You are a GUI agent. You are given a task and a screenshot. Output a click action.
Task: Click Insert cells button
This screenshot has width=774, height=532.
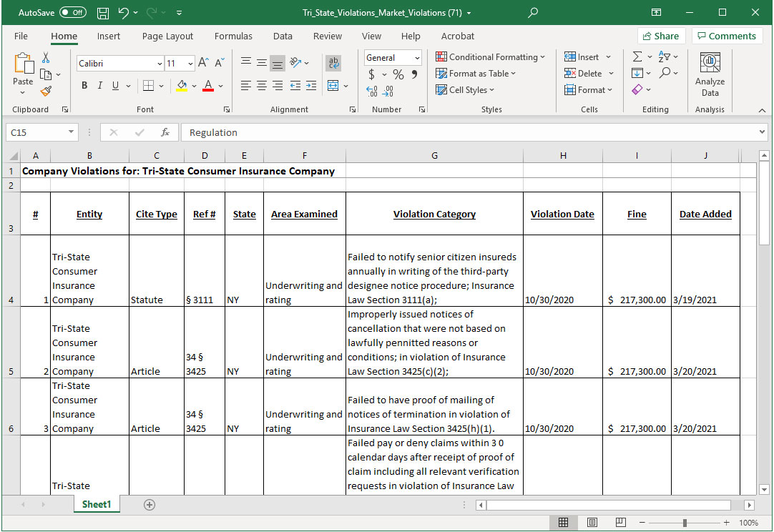tap(587, 56)
